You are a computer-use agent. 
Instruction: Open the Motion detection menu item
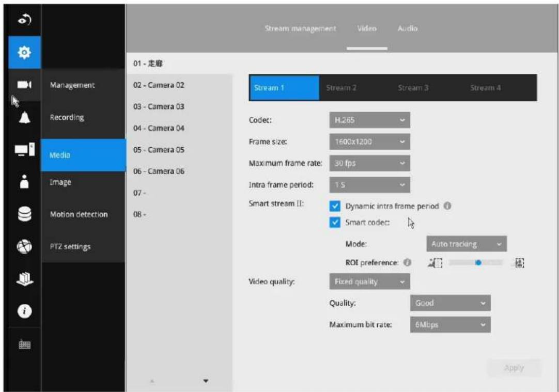(x=83, y=214)
